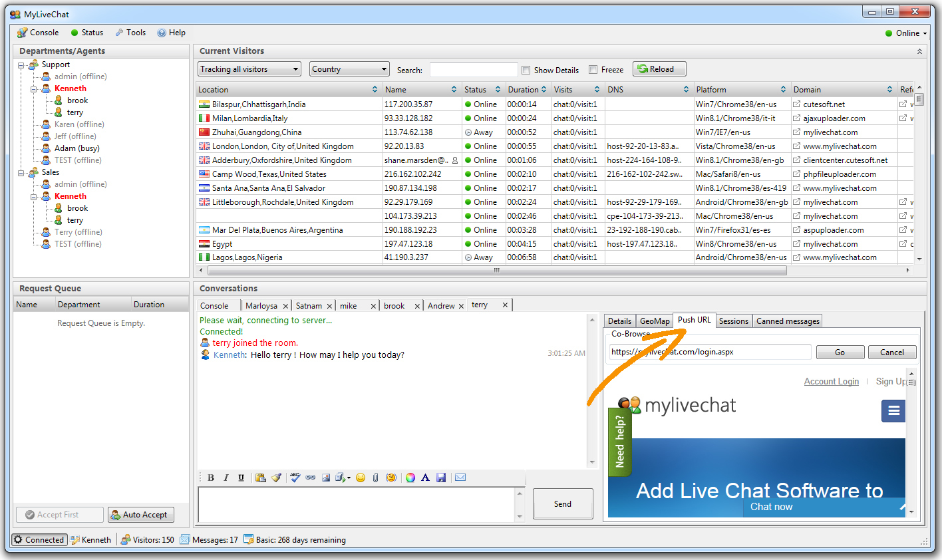This screenshot has height=560, width=942.
Task: Click the clear formatting brush icon
Action: click(276, 478)
